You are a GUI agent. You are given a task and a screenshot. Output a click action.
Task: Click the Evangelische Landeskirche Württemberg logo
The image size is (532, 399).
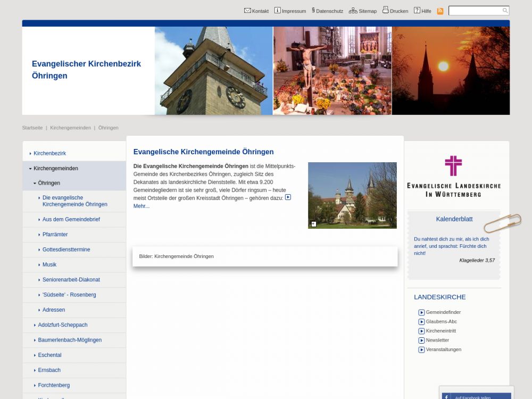(453, 177)
